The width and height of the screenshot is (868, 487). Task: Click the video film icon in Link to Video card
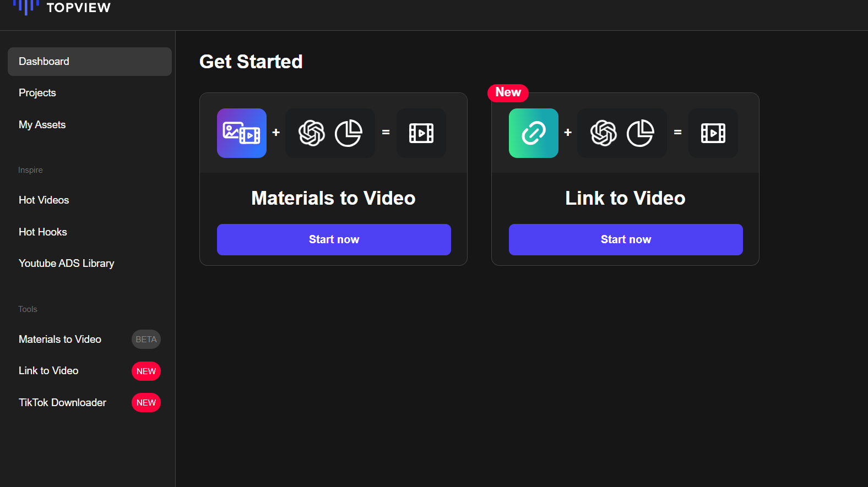pyautogui.click(x=713, y=133)
